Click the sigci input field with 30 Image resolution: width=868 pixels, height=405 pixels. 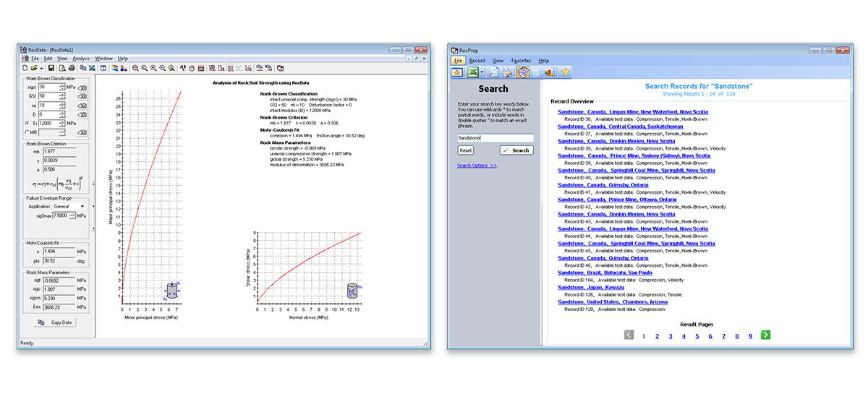click(48, 87)
